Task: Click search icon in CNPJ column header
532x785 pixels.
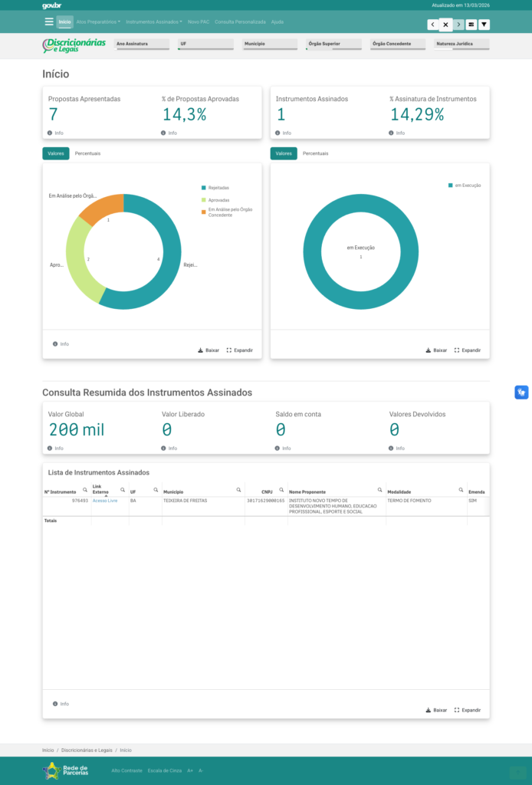Action: (x=281, y=489)
